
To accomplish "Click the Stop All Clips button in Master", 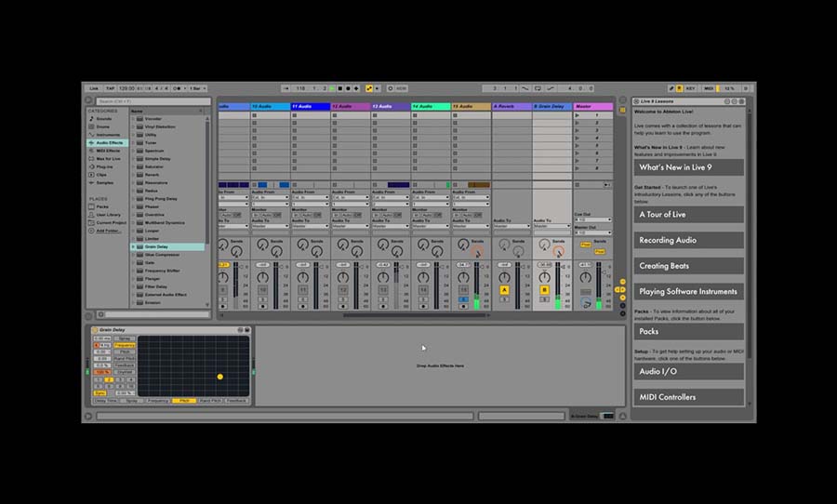I will tap(577, 185).
